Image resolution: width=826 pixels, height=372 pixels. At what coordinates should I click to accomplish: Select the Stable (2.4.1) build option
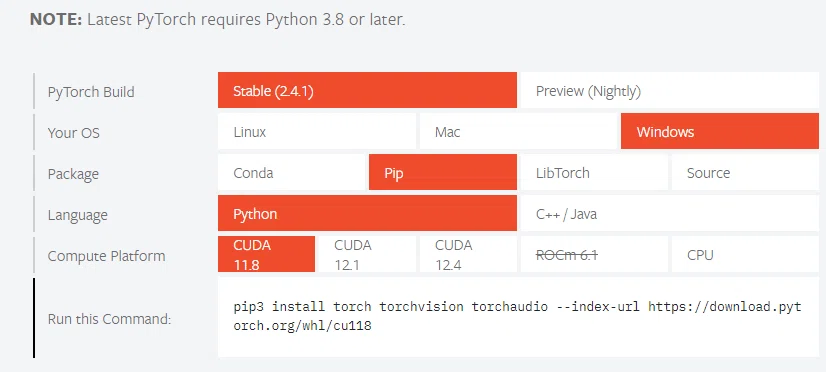pyautogui.click(x=367, y=91)
